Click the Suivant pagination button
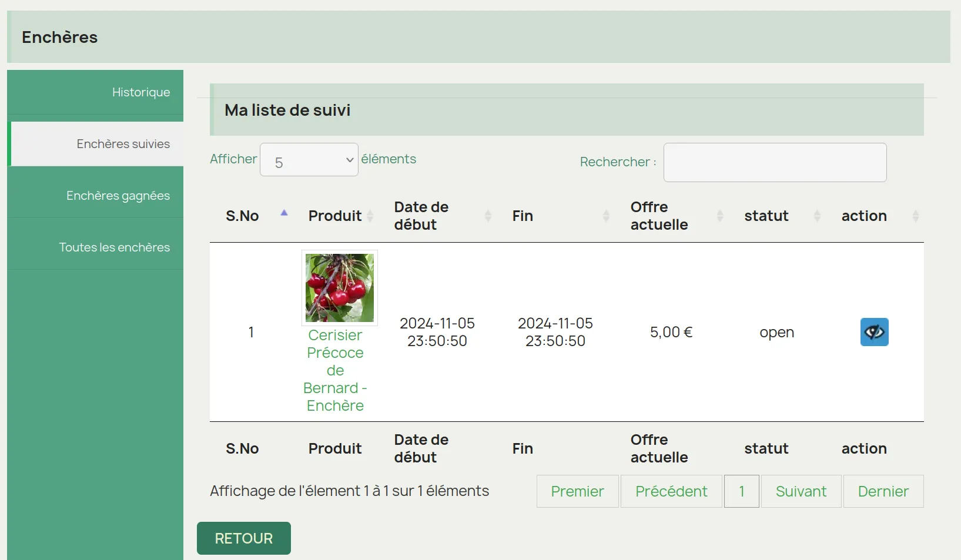Screen dimensions: 961x560 [801, 491]
